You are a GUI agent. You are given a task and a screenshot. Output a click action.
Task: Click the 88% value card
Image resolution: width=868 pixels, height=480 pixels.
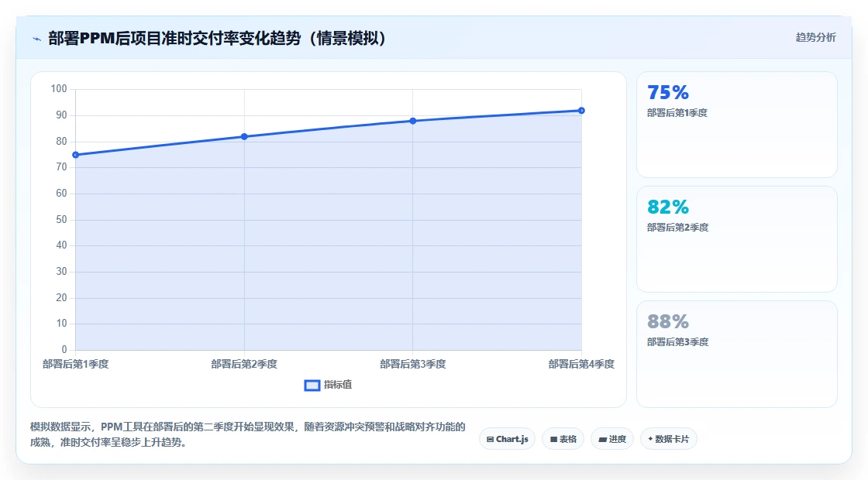click(737, 354)
